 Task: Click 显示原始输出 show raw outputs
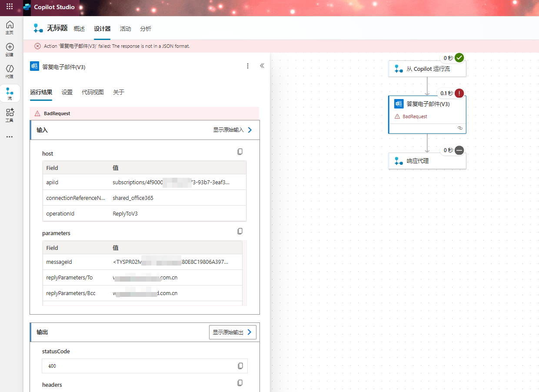pyautogui.click(x=233, y=332)
